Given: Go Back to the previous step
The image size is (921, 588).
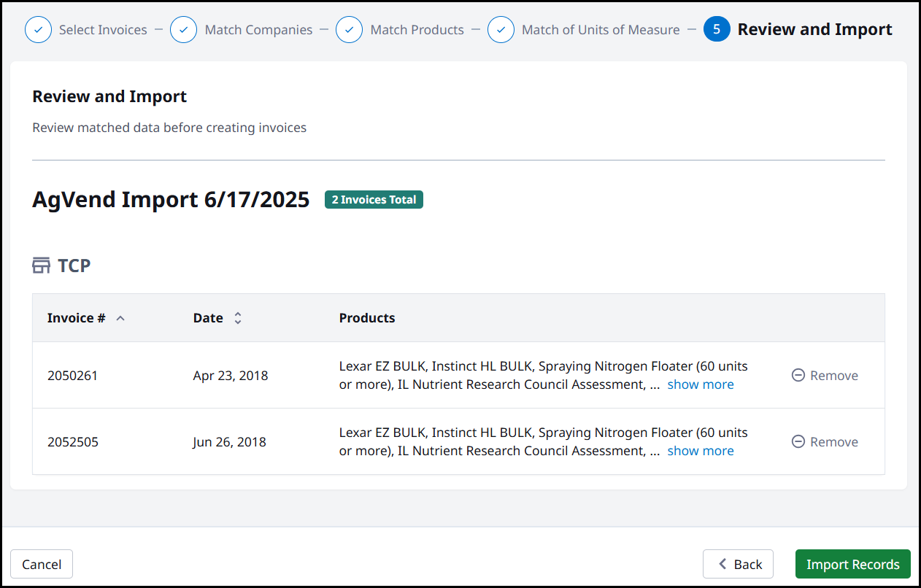Looking at the screenshot, I should click(x=738, y=564).
